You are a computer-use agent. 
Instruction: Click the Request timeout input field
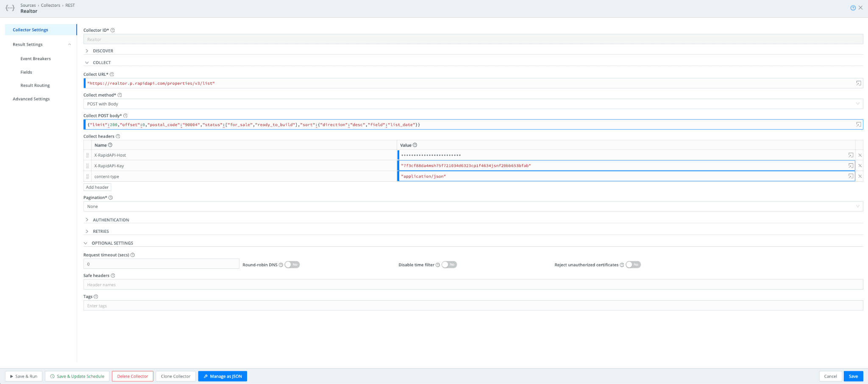click(161, 264)
